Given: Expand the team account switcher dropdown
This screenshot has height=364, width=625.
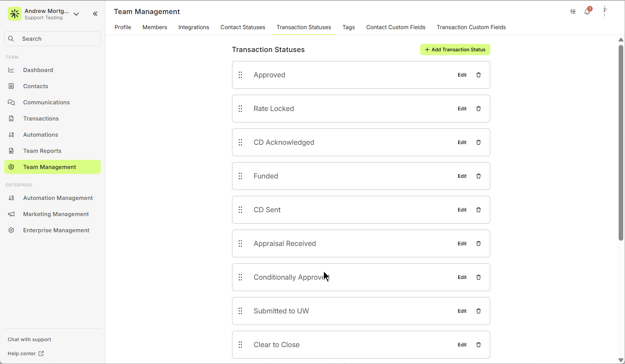Looking at the screenshot, I should point(76,14).
